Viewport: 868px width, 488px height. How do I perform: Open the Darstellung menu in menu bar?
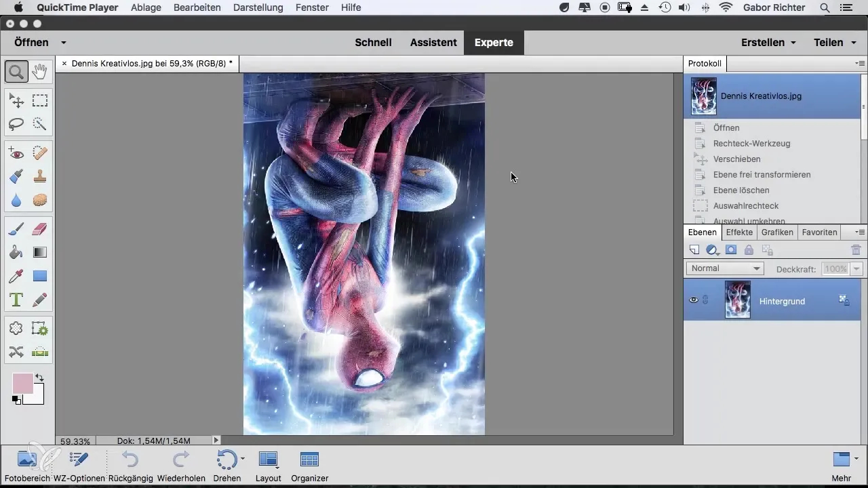pos(257,7)
